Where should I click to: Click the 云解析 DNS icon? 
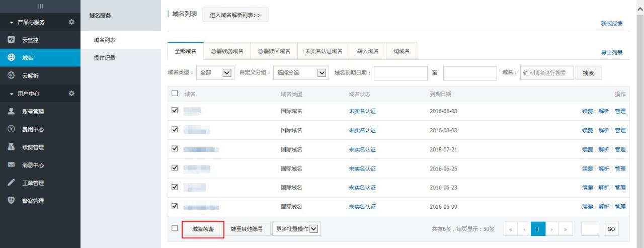tap(11, 75)
